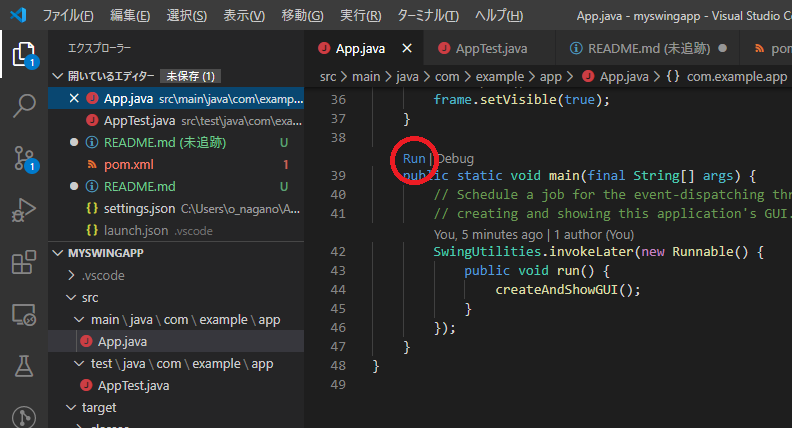Close App.java in open editors list
The image size is (792, 428).
click(74, 99)
